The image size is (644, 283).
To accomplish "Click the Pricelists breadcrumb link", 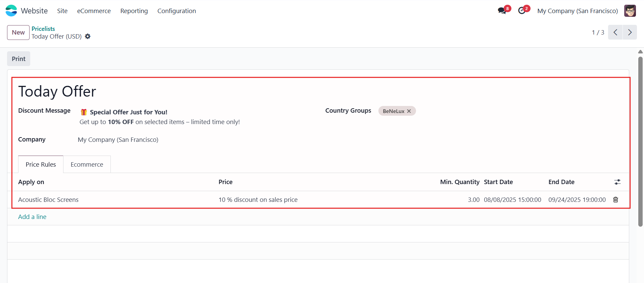I will 43,29.
